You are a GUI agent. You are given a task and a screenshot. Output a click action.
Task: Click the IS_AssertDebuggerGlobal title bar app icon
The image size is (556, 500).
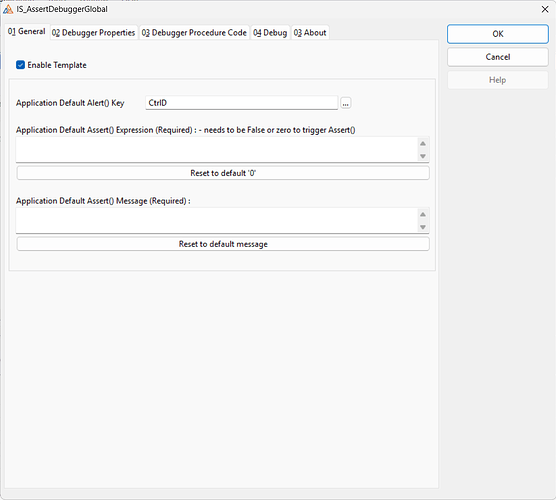8,9
